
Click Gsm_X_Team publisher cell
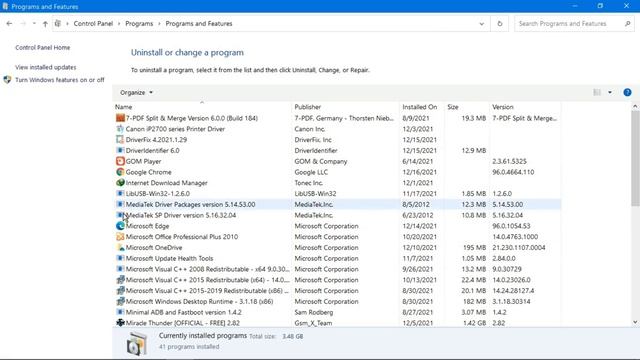(x=313, y=323)
